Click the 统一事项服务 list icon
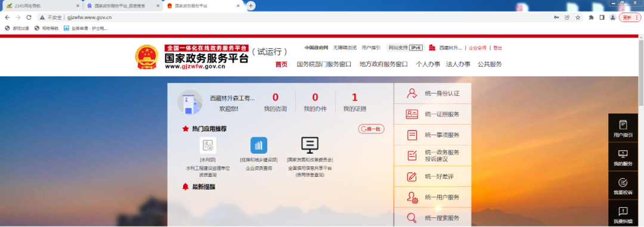The width and height of the screenshot is (644, 227). coord(411,135)
